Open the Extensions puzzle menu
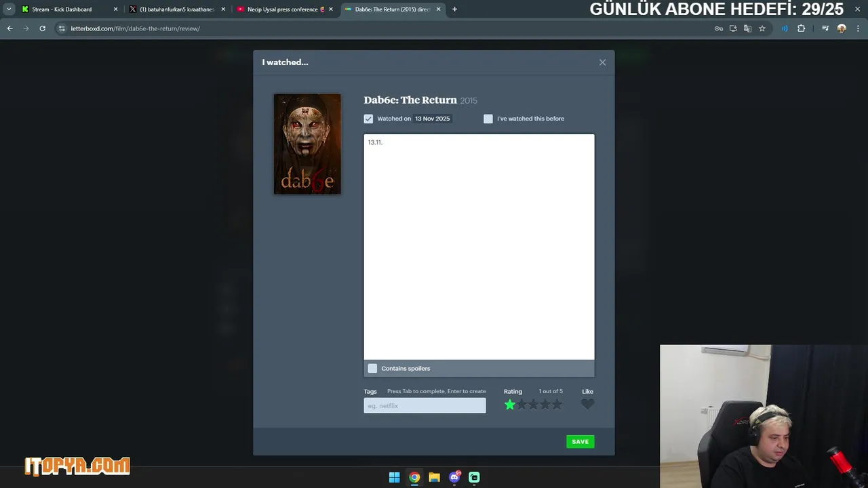 tap(802, 28)
